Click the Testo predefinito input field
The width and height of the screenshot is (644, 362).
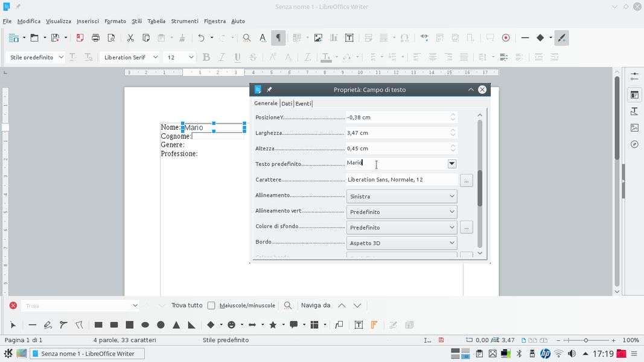396,164
